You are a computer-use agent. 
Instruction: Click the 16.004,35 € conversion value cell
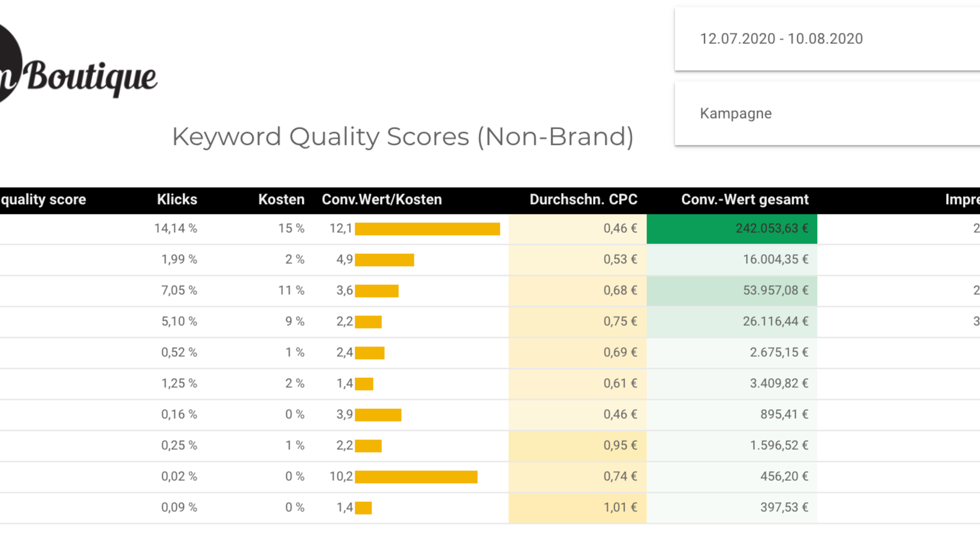(732, 260)
